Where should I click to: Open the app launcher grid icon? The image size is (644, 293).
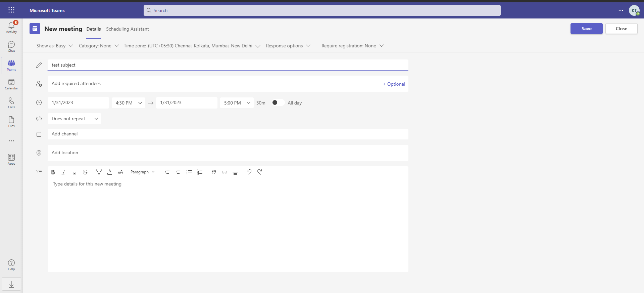11,10
